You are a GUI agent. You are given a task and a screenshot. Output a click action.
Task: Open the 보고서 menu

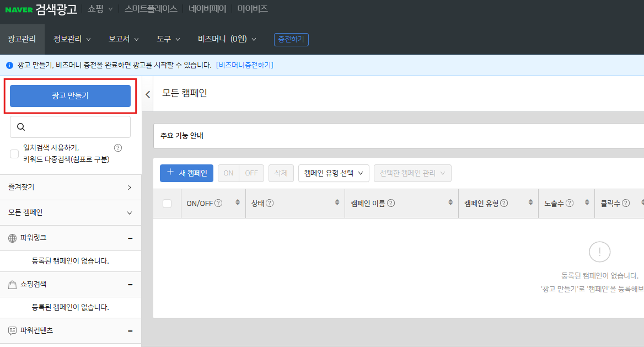point(124,39)
